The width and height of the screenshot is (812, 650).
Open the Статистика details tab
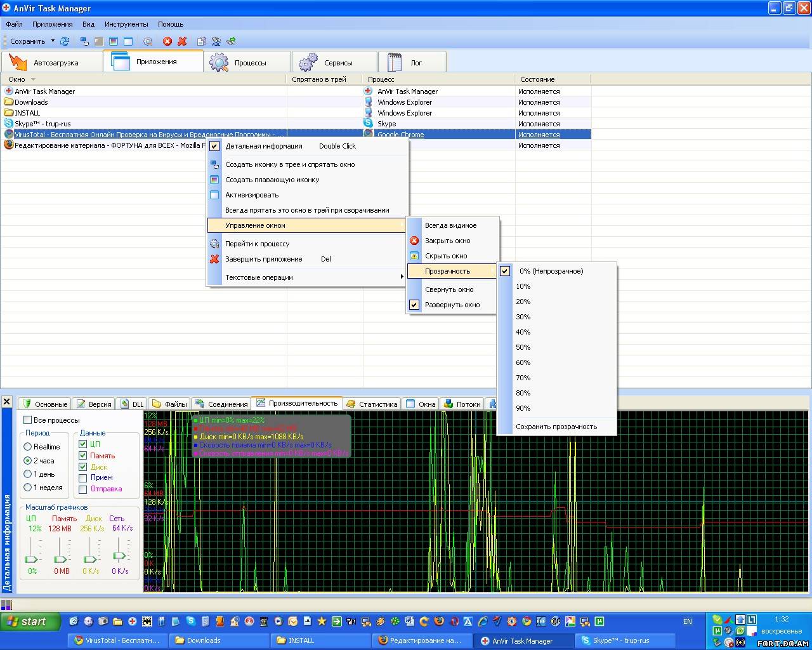coord(372,404)
